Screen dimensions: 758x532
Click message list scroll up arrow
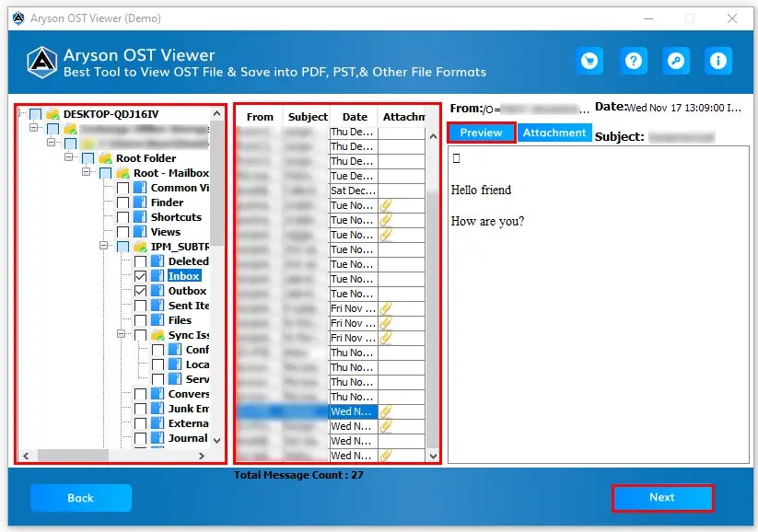click(x=433, y=137)
